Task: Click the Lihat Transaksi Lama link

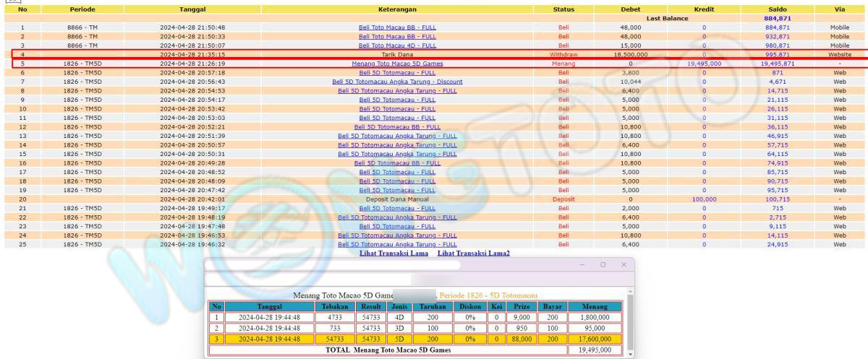Action: (x=393, y=254)
